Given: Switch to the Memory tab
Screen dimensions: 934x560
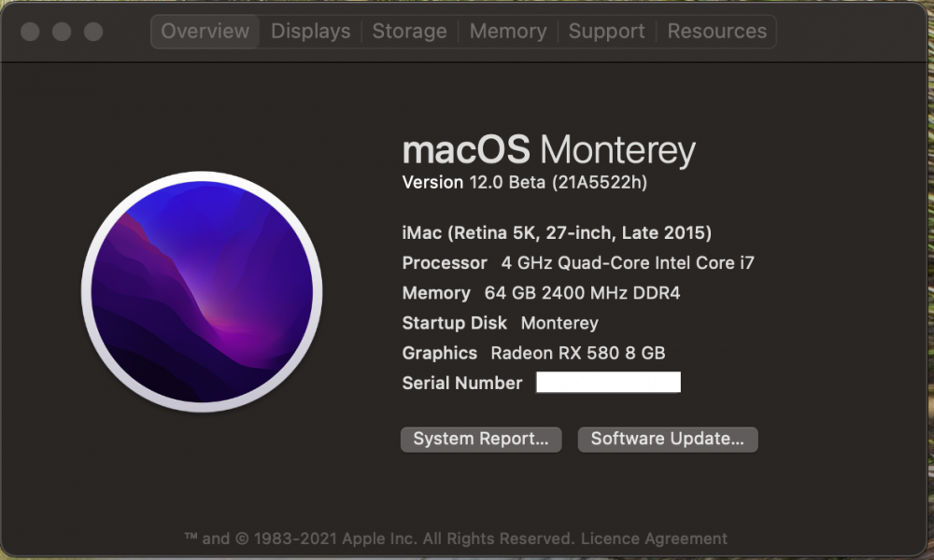Looking at the screenshot, I should coord(507,32).
